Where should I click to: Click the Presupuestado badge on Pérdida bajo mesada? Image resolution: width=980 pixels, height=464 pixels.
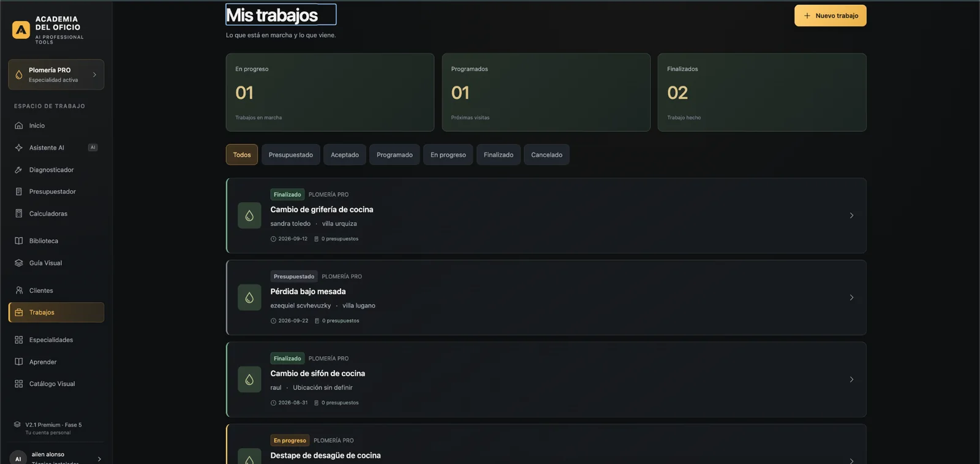click(x=294, y=277)
